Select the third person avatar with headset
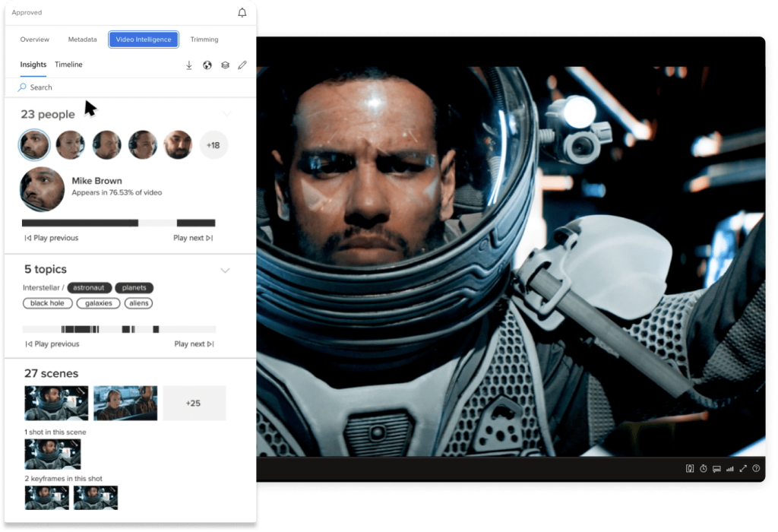Image resolution: width=778 pixels, height=532 pixels. click(x=106, y=145)
